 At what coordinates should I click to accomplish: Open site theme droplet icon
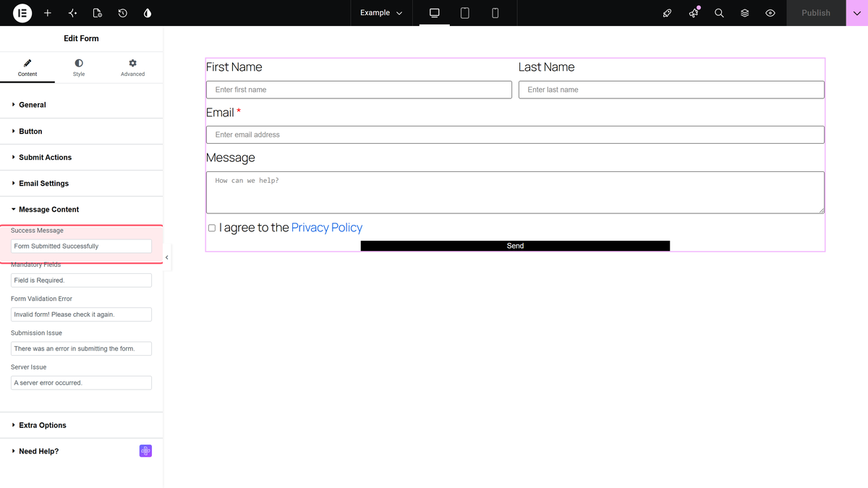148,13
